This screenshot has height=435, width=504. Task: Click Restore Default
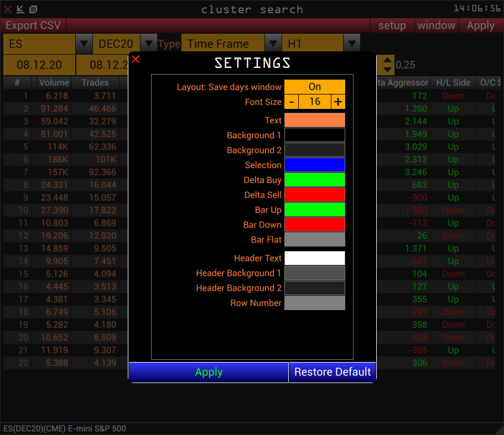(x=332, y=371)
